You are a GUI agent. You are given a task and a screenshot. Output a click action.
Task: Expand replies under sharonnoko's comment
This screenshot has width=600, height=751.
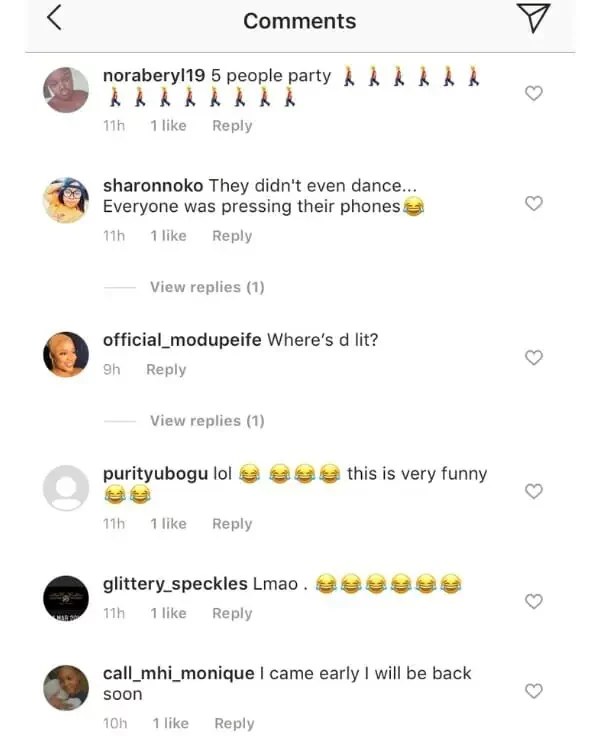coord(207,287)
